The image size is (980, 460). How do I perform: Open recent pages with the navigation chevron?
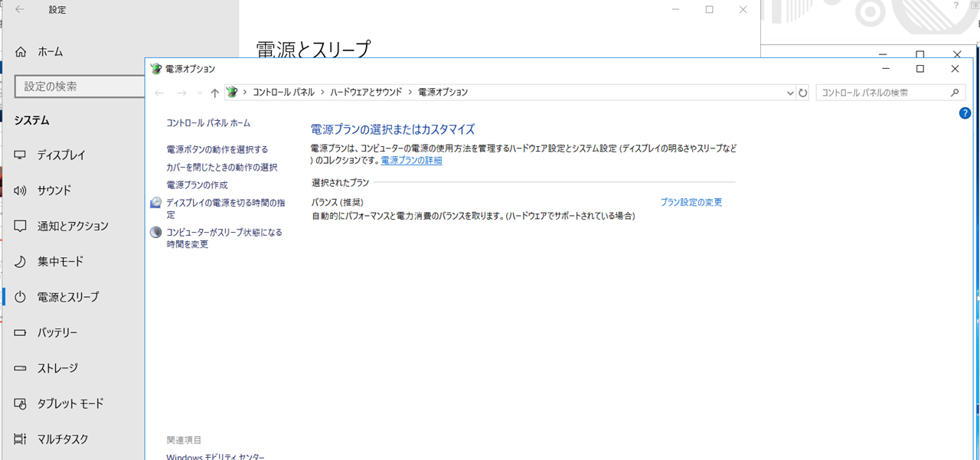pos(199,92)
